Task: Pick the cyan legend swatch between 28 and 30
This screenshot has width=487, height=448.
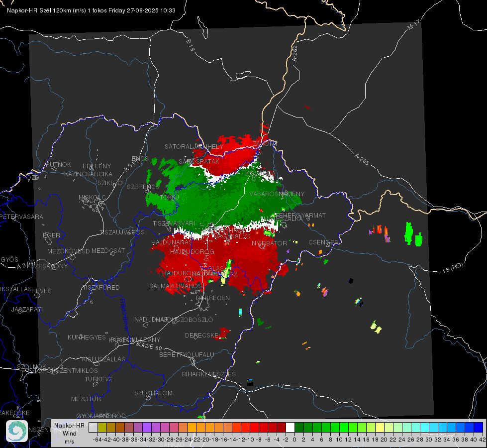Action: pyautogui.click(x=425, y=427)
